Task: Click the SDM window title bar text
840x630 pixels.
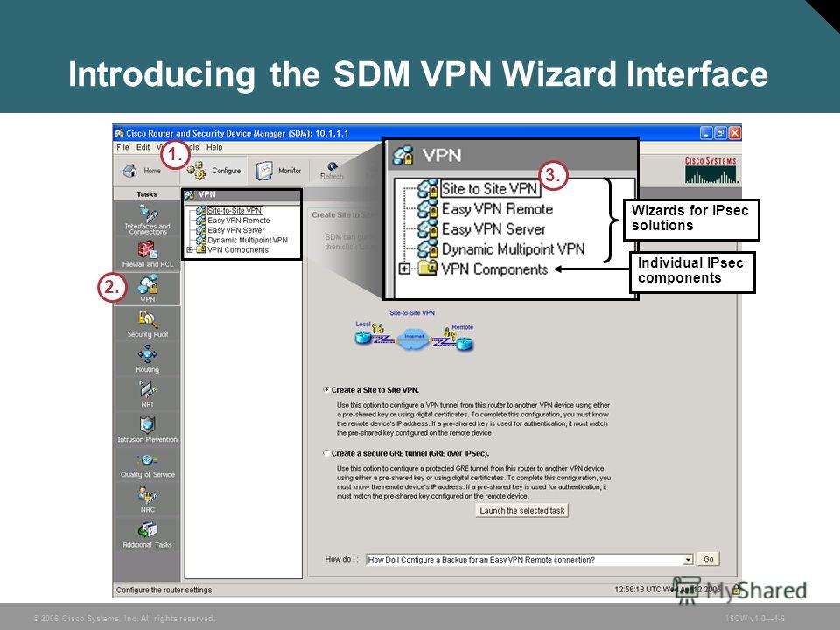Action: pyautogui.click(x=237, y=133)
